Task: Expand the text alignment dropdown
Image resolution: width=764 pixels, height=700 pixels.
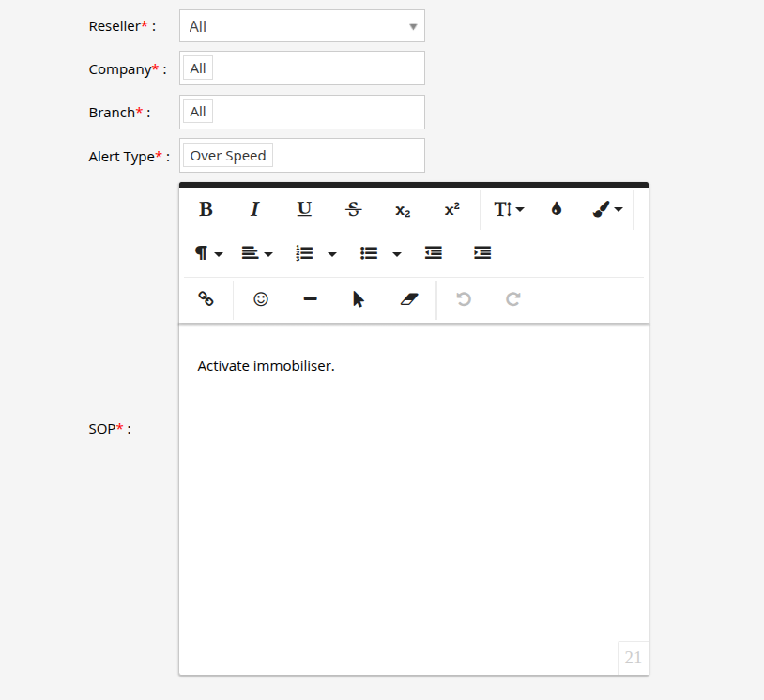Action: (x=256, y=253)
